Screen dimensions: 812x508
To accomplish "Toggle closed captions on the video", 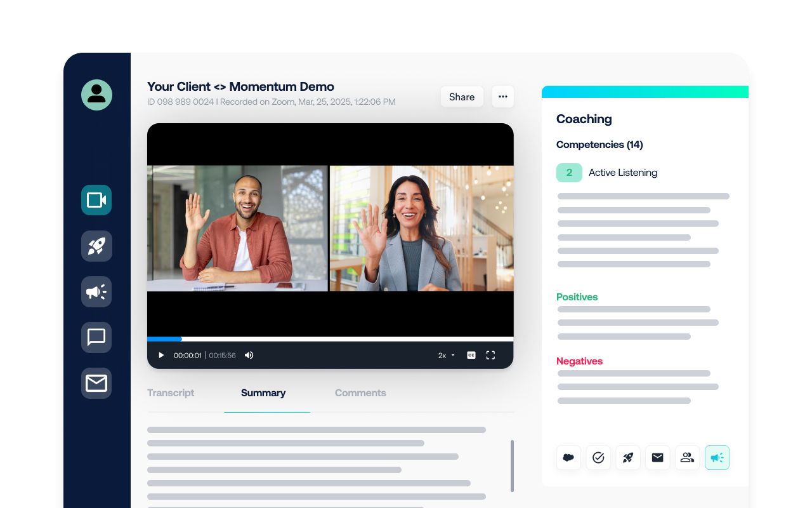I will (x=471, y=356).
